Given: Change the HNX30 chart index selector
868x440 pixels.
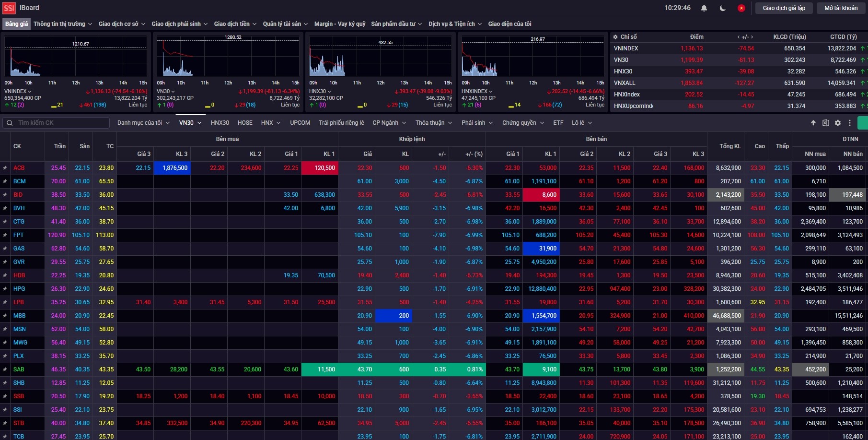Looking at the screenshot, I should (321, 91).
